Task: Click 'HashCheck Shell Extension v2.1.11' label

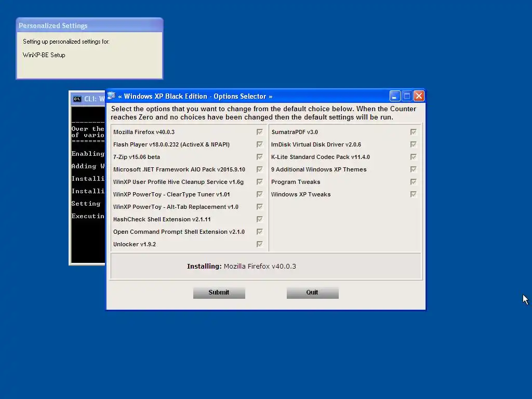Action: coord(162,219)
